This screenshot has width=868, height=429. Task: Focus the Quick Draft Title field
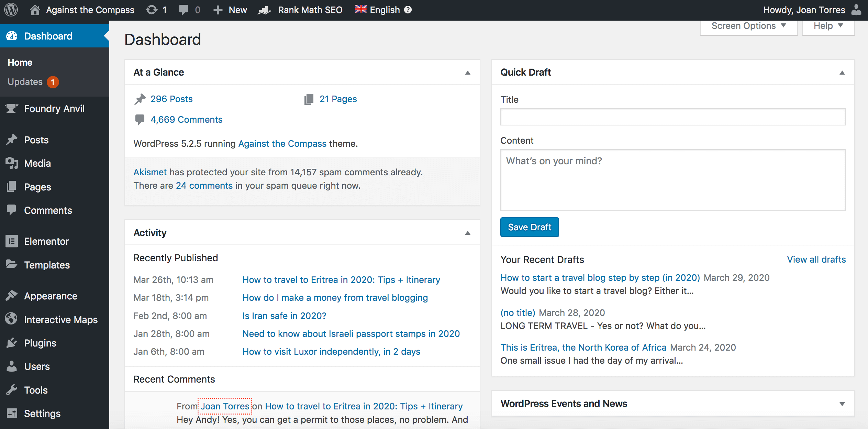(673, 117)
